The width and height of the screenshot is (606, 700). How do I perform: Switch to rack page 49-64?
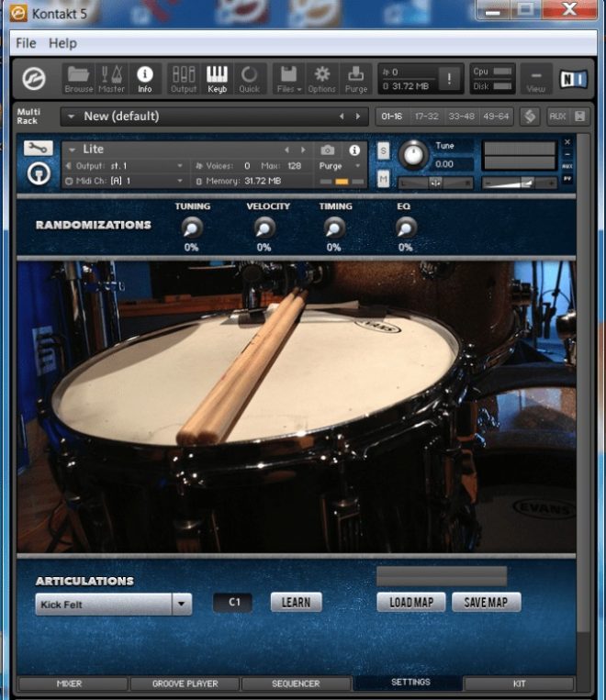coord(496,117)
